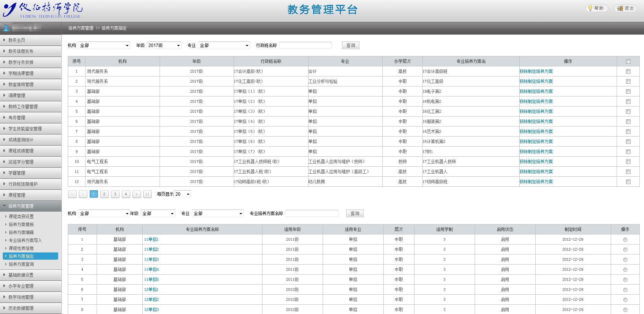Image resolution: width=644 pixels, height=314 pixels.
Task: Click 移除制定培养方案 for 17单招（3）row
Action: [x=536, y=111]
